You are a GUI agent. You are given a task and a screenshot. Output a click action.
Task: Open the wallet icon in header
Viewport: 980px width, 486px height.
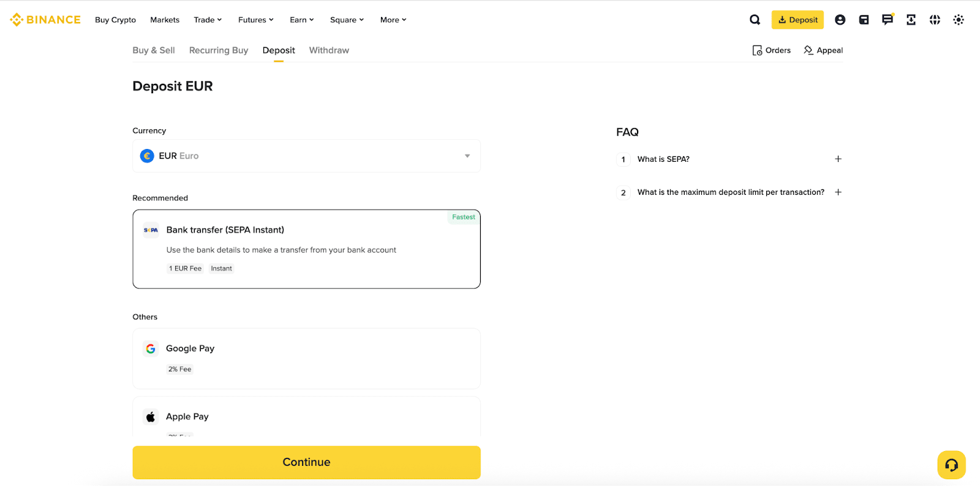[864, 20]
